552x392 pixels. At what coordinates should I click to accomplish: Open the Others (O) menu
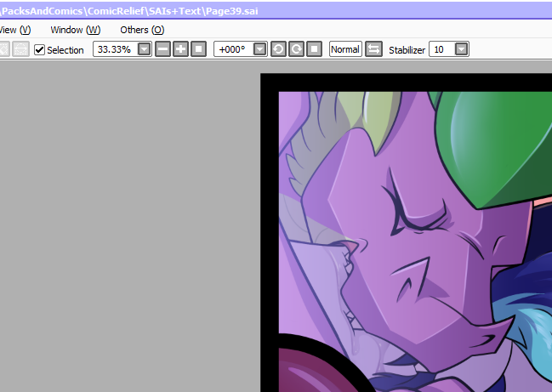(142, 30)
